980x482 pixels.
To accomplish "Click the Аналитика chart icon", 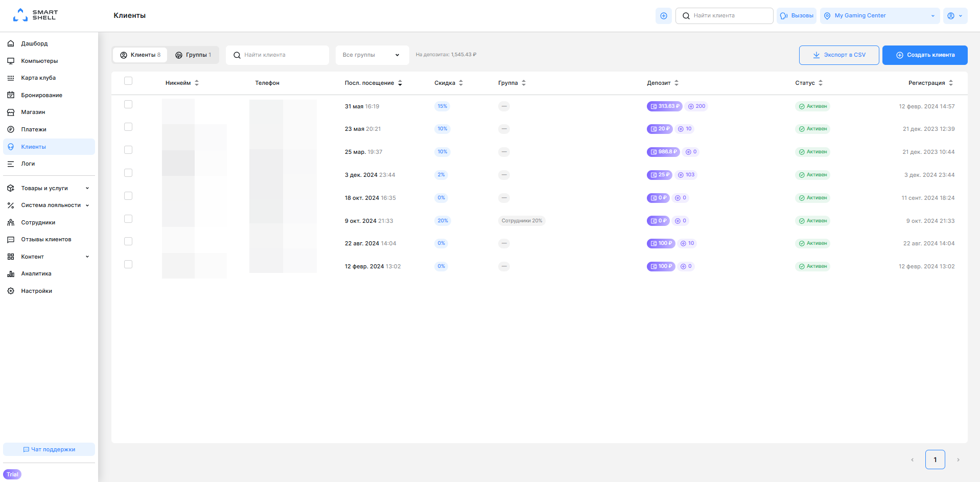I will click(11, 274).
